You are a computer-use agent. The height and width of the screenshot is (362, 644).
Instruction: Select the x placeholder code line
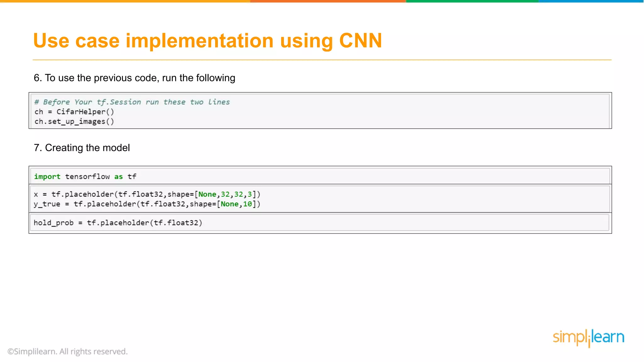(147, 194)
